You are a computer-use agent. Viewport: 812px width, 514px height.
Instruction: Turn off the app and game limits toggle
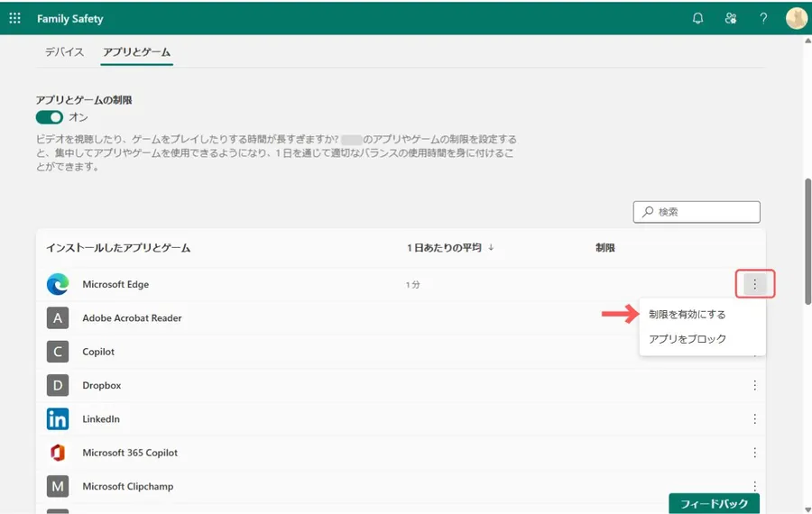click(49, 117)
